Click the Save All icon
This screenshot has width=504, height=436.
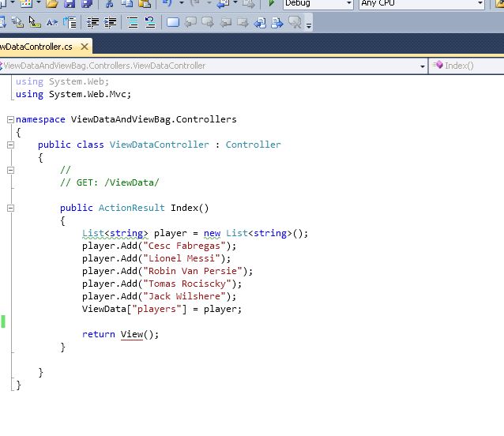coord(86,3)
